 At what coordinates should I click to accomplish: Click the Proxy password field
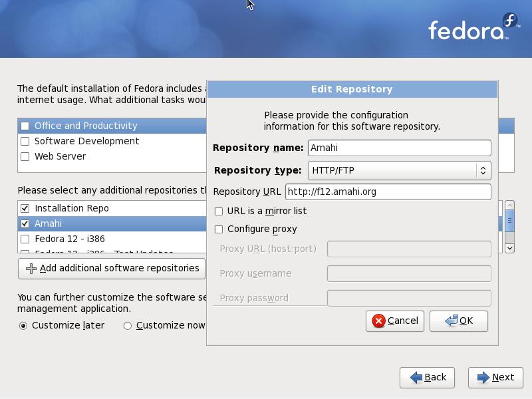[409, 298]
